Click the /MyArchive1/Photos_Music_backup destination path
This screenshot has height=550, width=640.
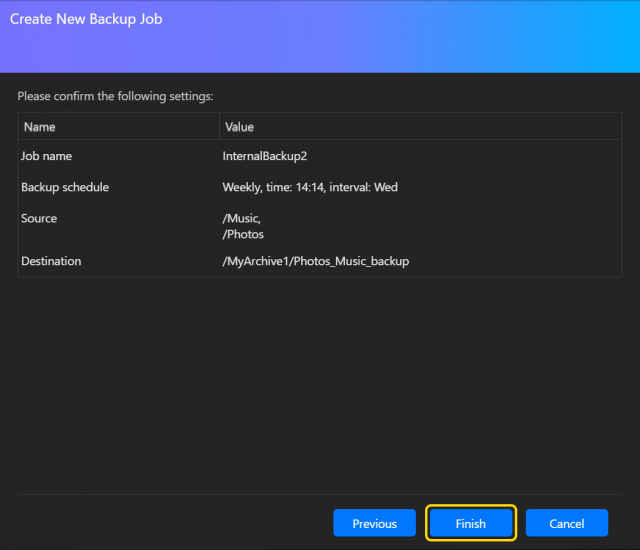315,261
